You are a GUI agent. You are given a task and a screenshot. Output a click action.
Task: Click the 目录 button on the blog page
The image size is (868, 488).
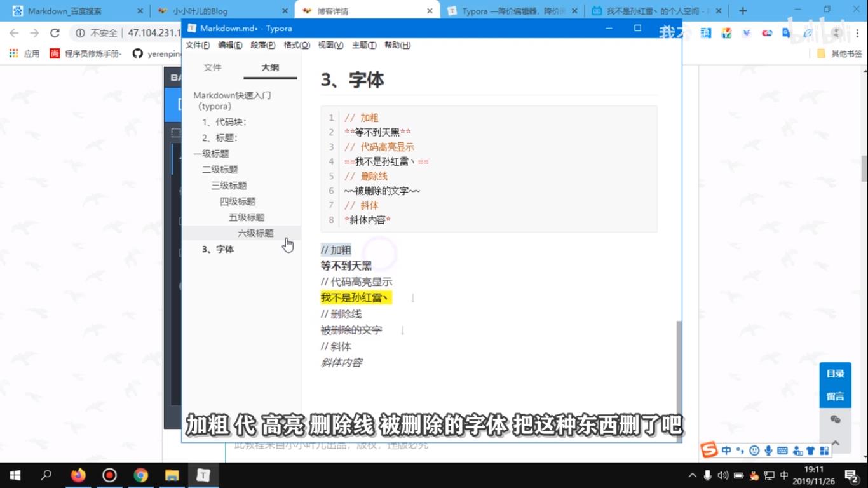click(835, 374)
